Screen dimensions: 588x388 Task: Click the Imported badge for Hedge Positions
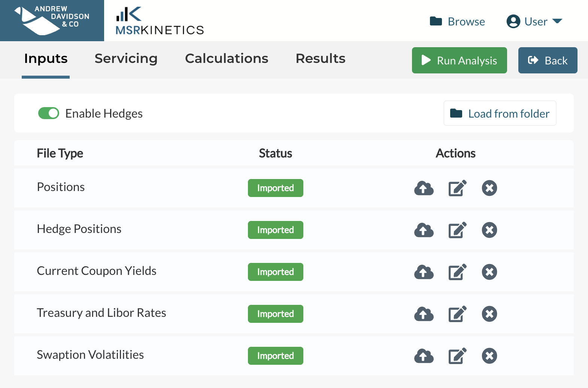click(276, 230)
